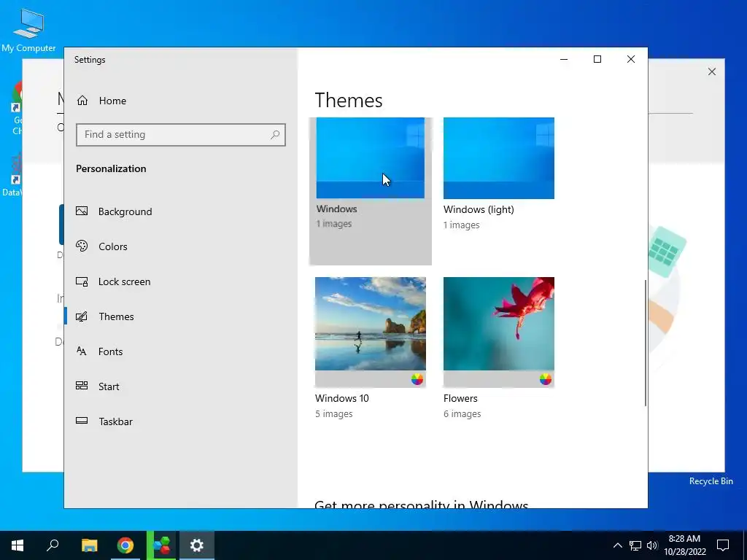747x560 pixels.
Task: Click the '6 images' text
Action: [462, 414]
